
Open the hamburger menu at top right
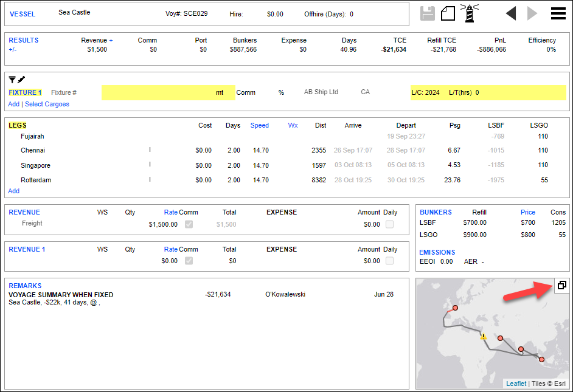coord(558,13)
